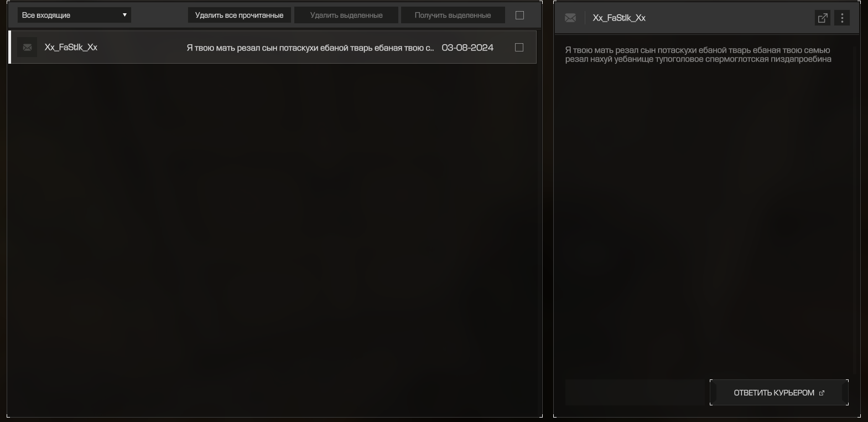Click the Удалить выделенные button
868x422 pixels.
(x=346, y=15)
